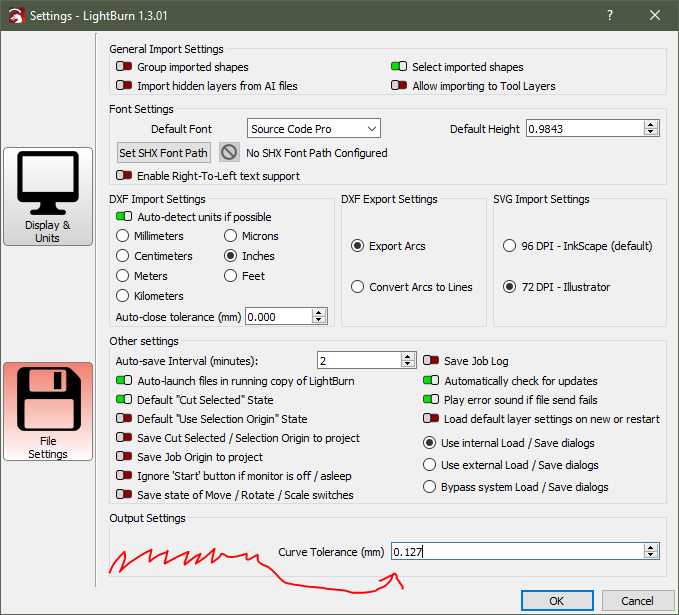Toggle Play error sound if file send fails
679x615 pixels.
coord(431,399)
